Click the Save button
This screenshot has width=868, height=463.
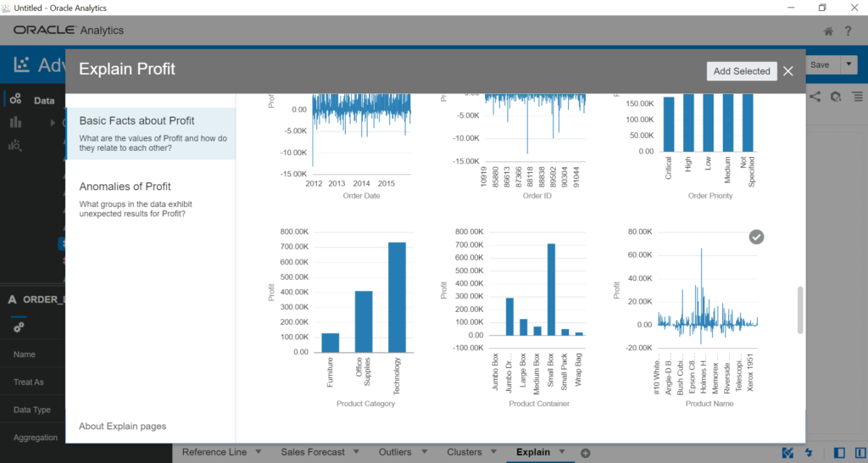pos(820,64)
